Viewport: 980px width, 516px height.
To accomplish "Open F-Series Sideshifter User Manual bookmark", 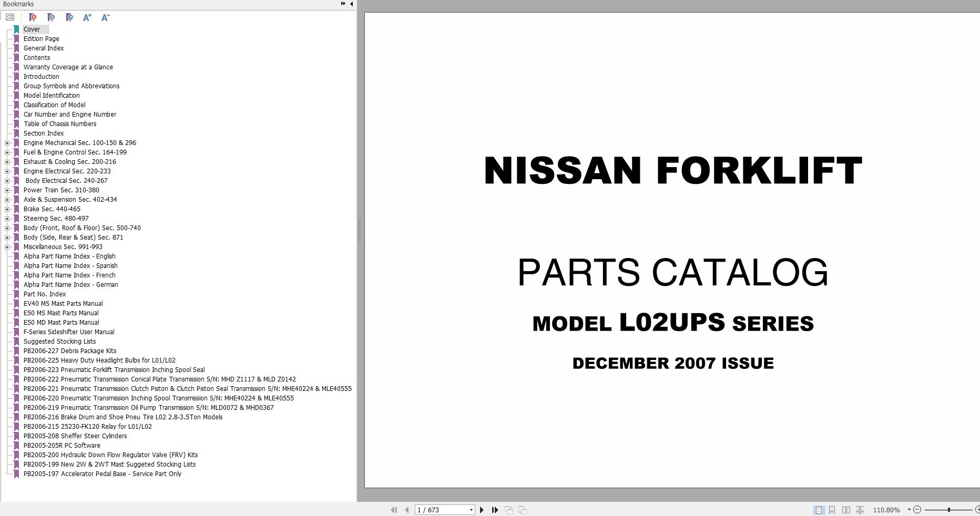I will coord(69,332).
